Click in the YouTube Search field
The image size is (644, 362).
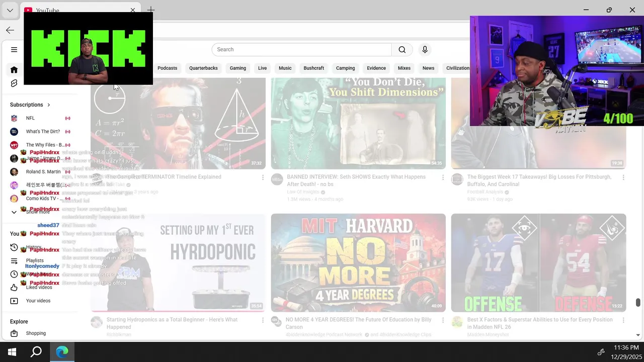click(302, 49)
